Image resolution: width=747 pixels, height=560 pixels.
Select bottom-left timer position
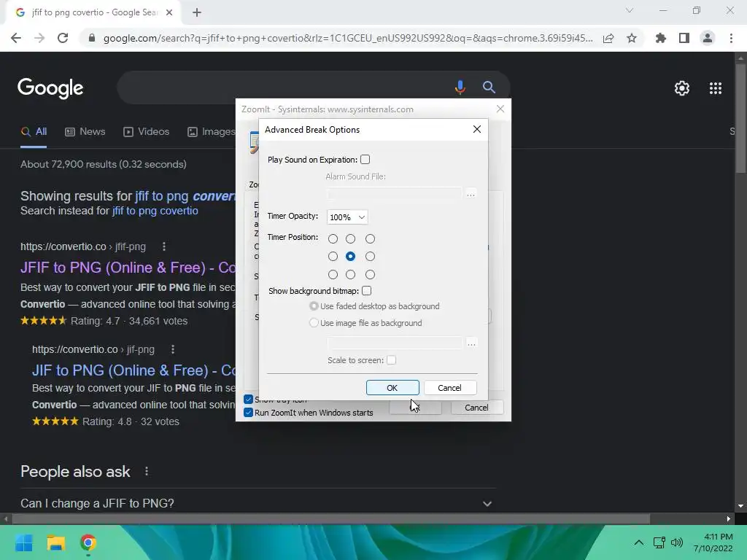(x=333, y=274)
